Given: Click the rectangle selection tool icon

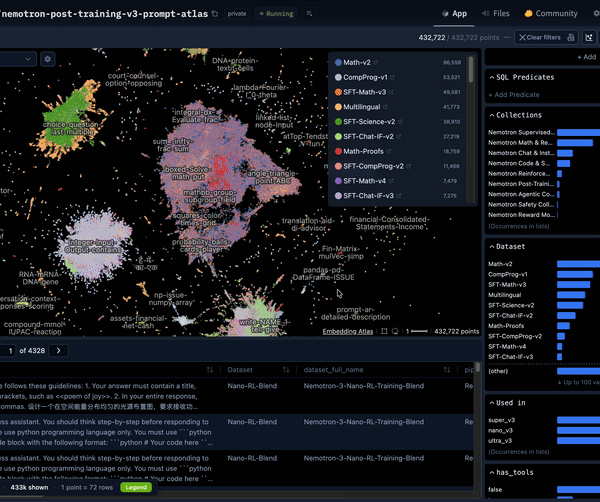Looking at the screenshot, I should click(x=384, y=331).
